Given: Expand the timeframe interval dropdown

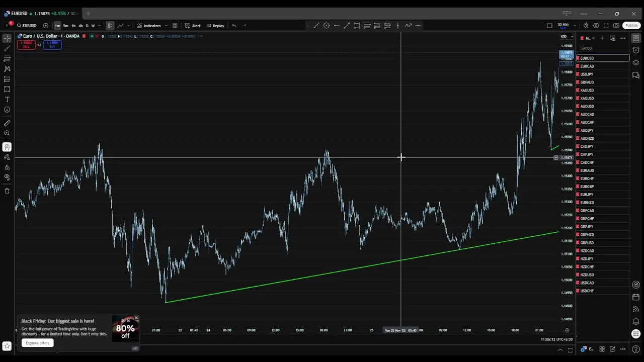Looking at the screenshot, I should point(99,26).
